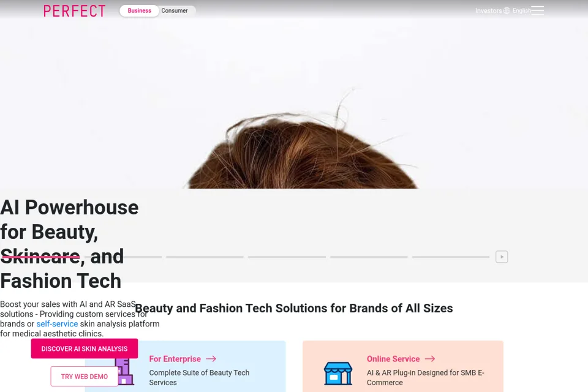Follow the self-service link
Viewport: 588px width, 392px height.
(x=57, y=324)
